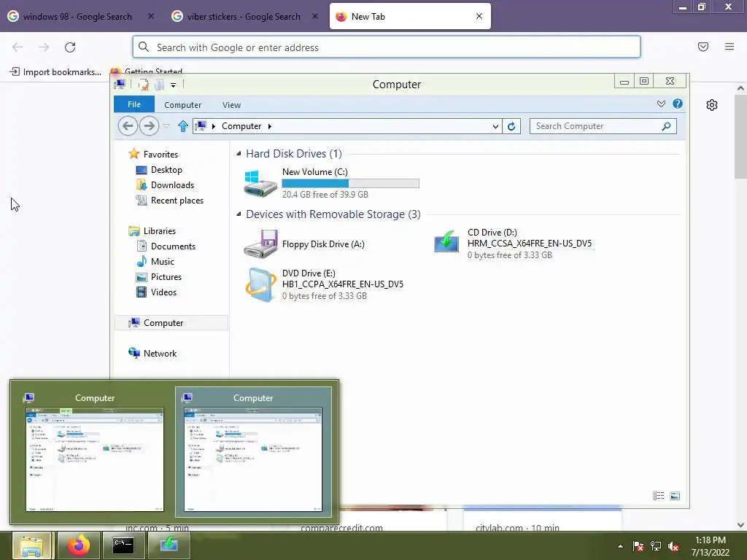Open Customize Quick Access Toolbar dropdown
Image resolution: width=747 pixels, height=560 pixels.
pyautogui.click(x=174, y=85)
